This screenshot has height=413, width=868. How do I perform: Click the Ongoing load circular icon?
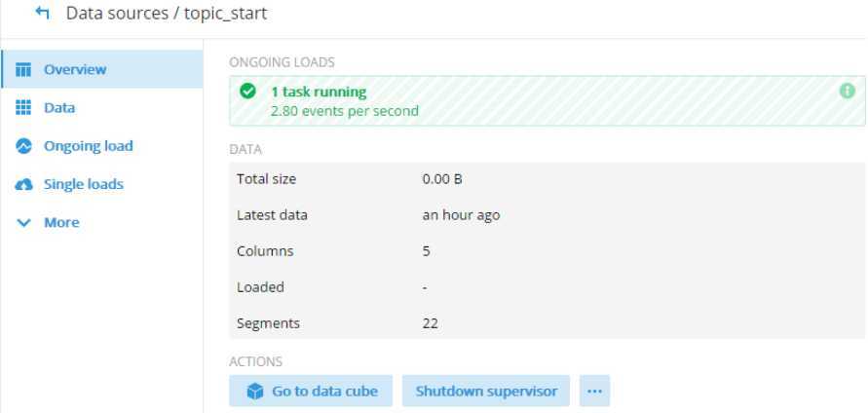click(x=23, y=146)
